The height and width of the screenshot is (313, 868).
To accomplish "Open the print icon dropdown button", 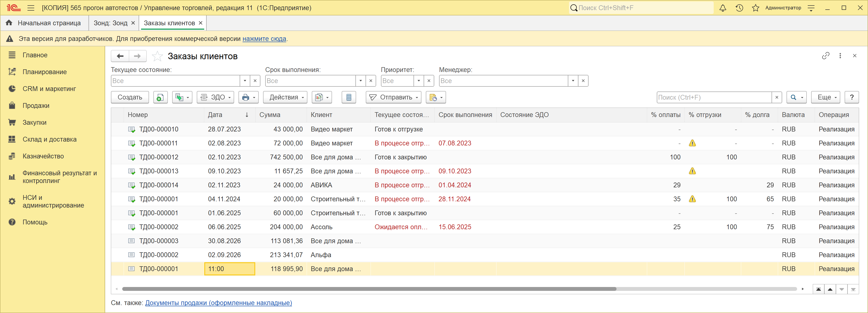I will pyautogui.click(x=249, y=97).
